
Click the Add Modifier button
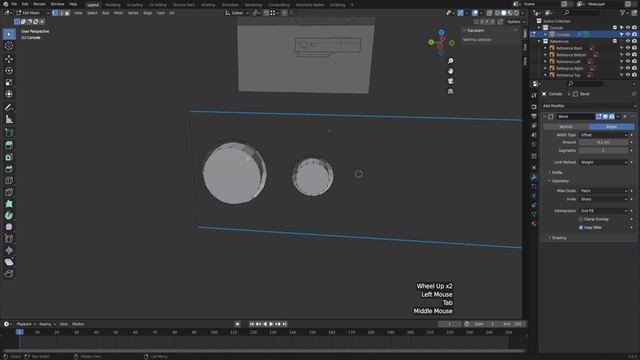[x=589, y=106]
